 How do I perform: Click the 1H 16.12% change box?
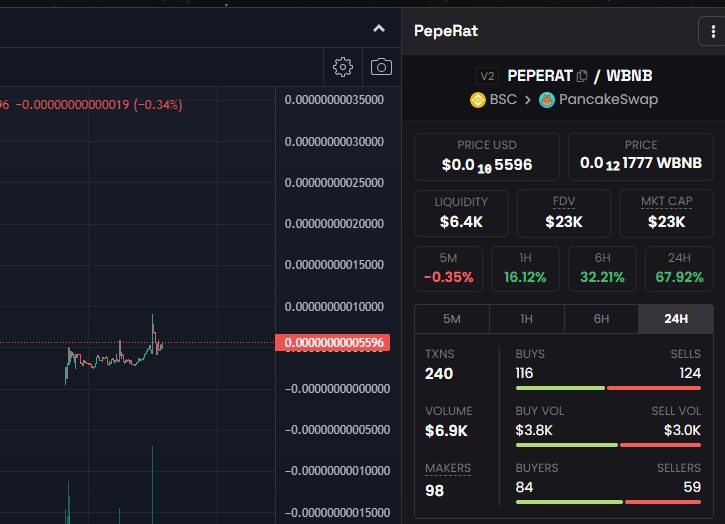coord(525,269)
